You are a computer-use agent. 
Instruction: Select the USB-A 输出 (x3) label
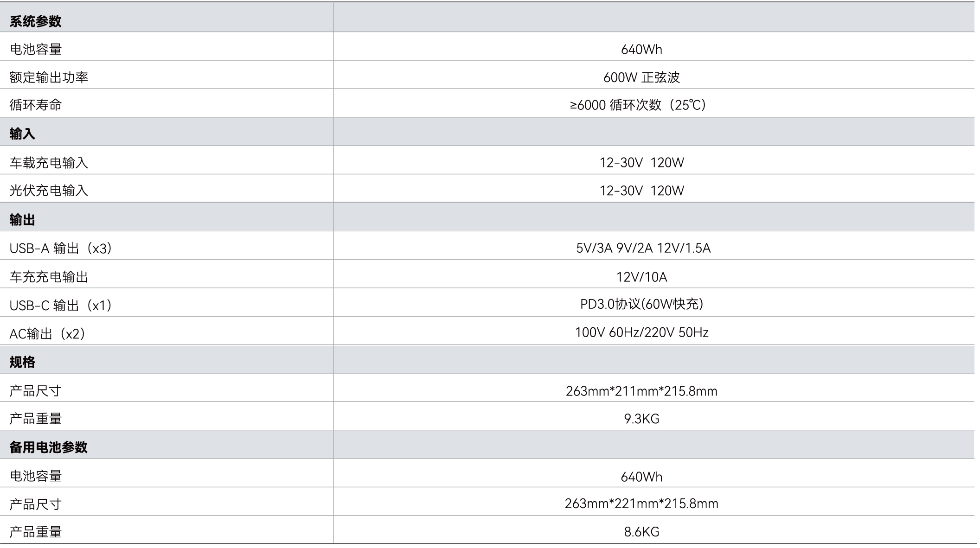tap(61, 249)
